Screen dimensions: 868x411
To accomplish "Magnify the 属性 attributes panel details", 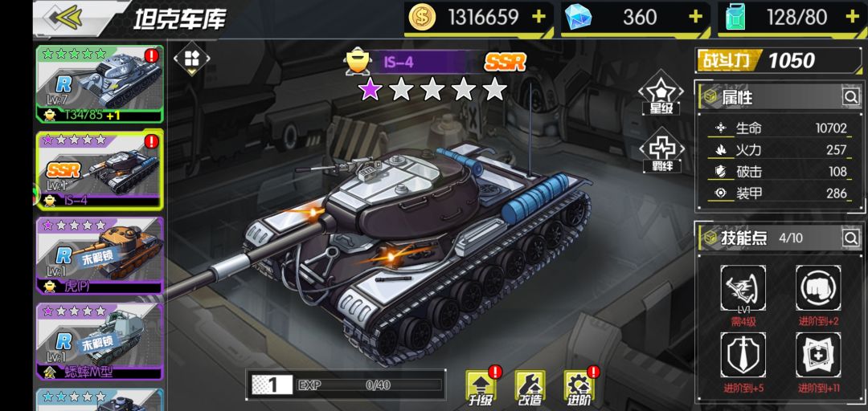I will [851, 97].
